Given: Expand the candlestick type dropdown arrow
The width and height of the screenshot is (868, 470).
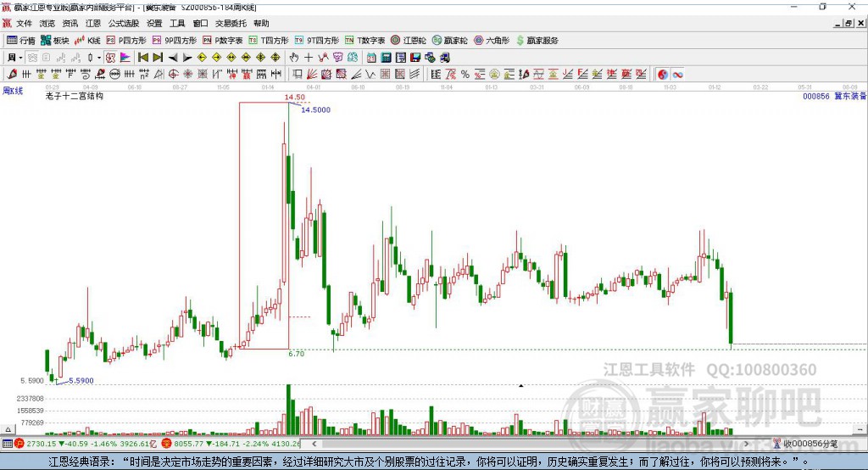Looking at the screenshot, I should click(x=99, y=58).
